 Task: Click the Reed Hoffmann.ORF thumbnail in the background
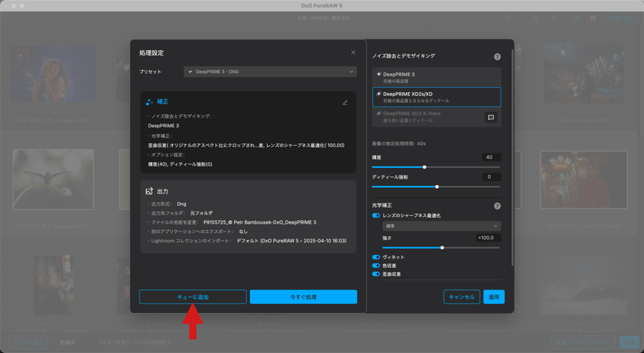coord(584,74)
